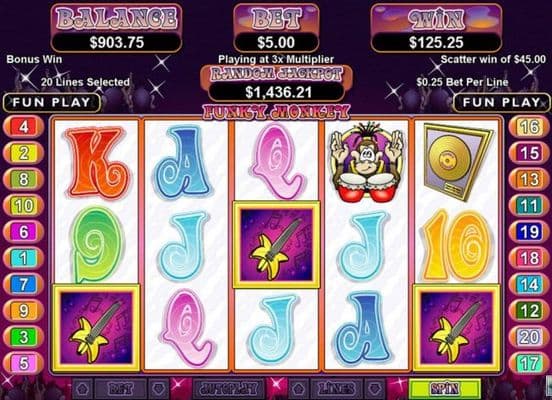
Task: Click the banana guitar scatter in center reel
Action: click(x=276, y=244)
